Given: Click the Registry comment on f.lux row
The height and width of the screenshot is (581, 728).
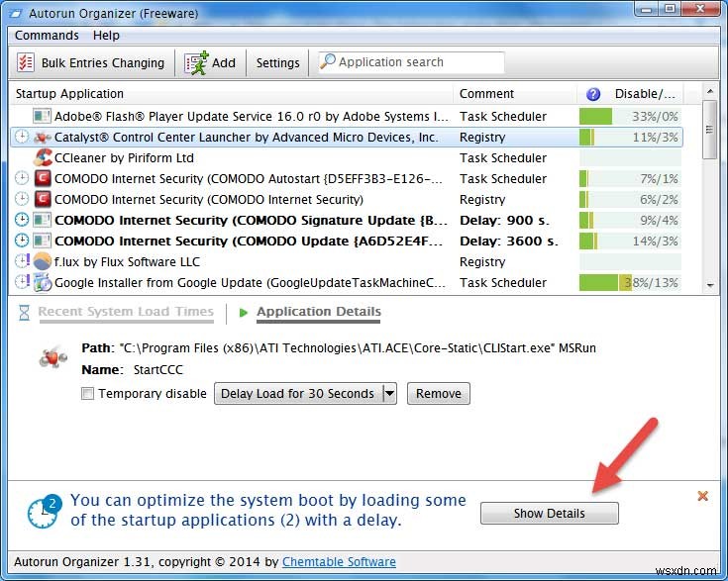Looking at the screenshot, I should click(482, 261).
